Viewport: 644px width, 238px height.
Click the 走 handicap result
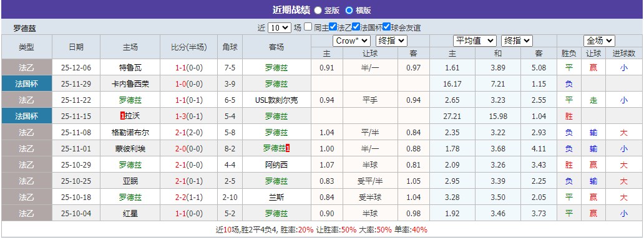pos(593,100)
